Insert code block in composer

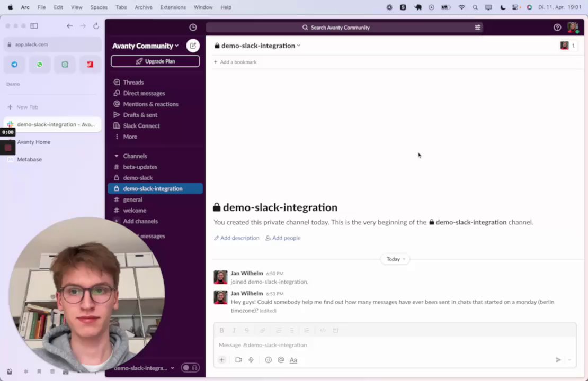click(335, 330)
